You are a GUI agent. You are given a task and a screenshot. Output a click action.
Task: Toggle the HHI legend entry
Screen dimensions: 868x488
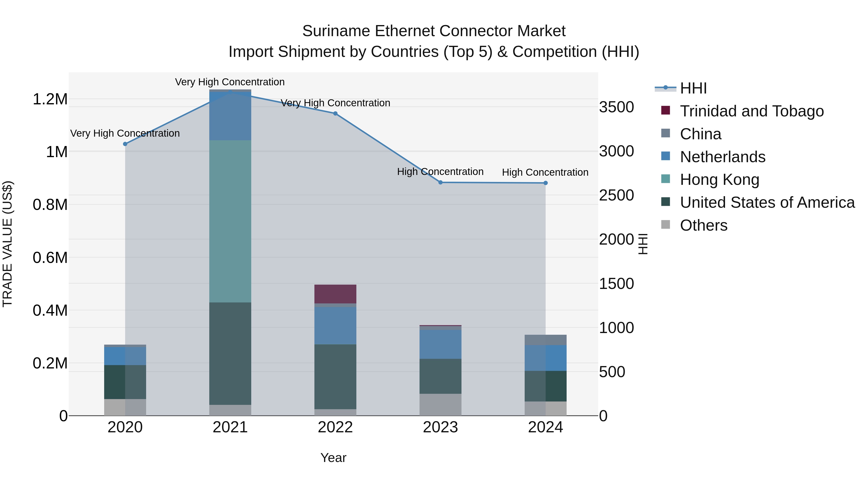[681, 88]
